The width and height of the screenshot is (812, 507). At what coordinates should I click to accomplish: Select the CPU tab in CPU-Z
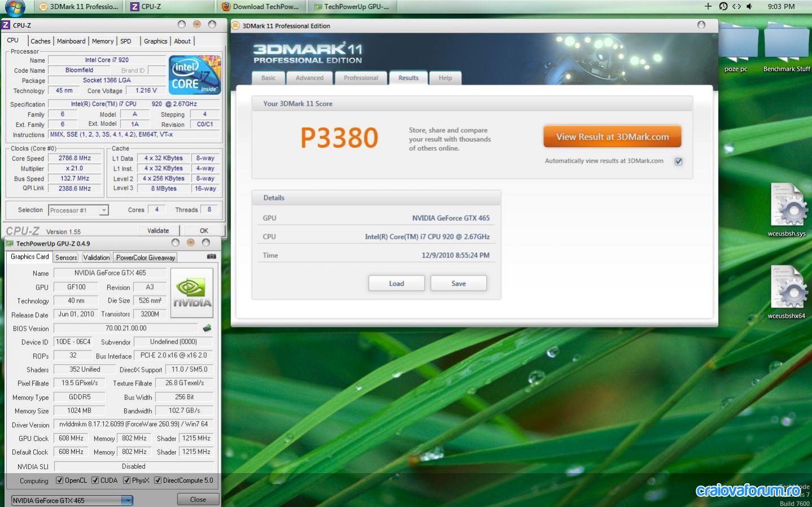(14, 40)
